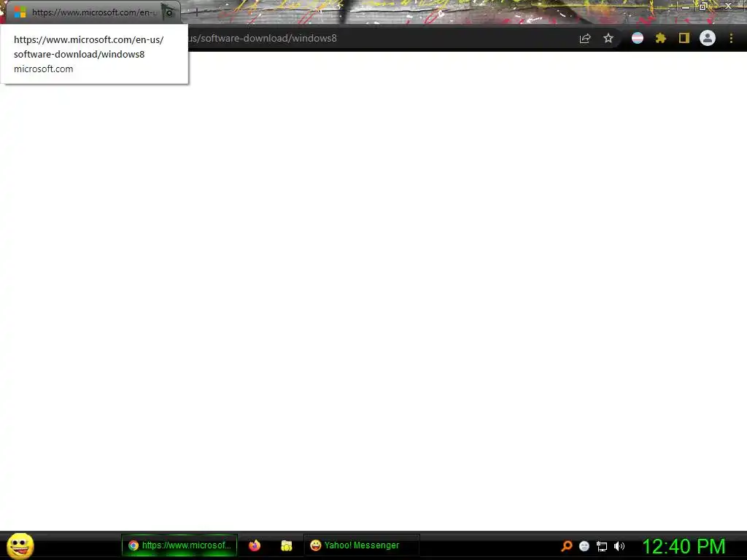Open a new tab with plus button
This screenshot has height=560, width=747.
click(x=196, y=12)
